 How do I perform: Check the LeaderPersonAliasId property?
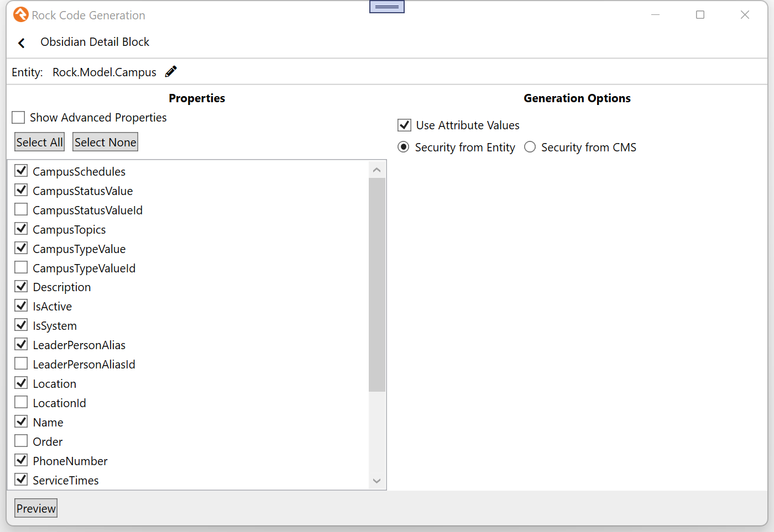coord(21,364)
